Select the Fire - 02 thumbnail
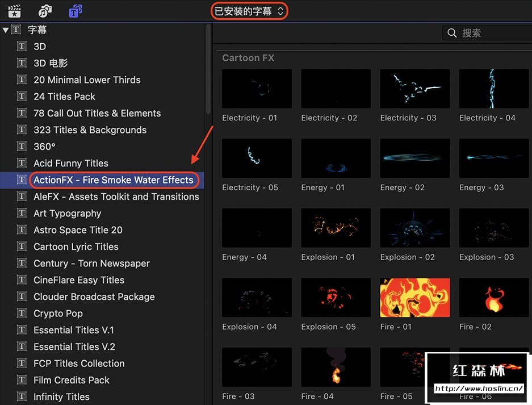The width and height of the screenshot is (532, 405). [494, 298]
